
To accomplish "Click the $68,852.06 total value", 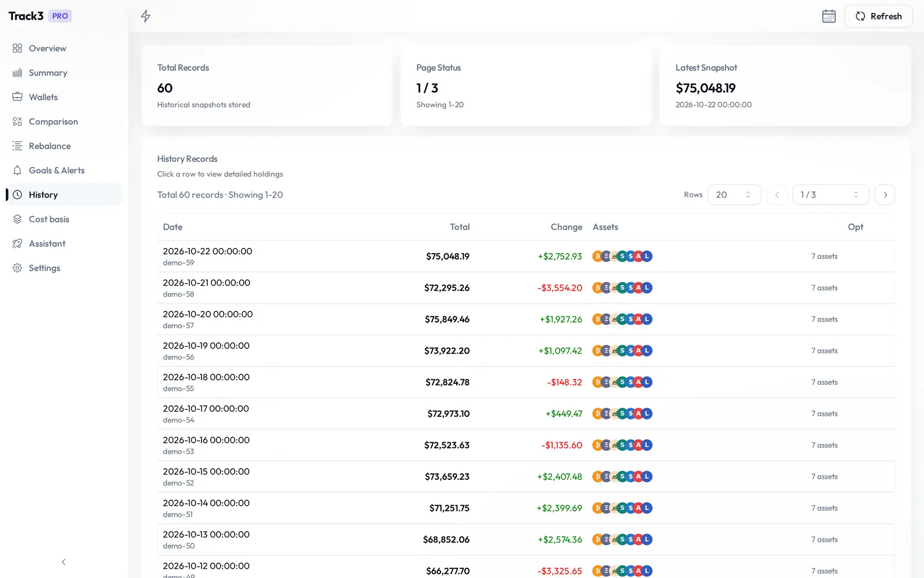I will (446, 540).
